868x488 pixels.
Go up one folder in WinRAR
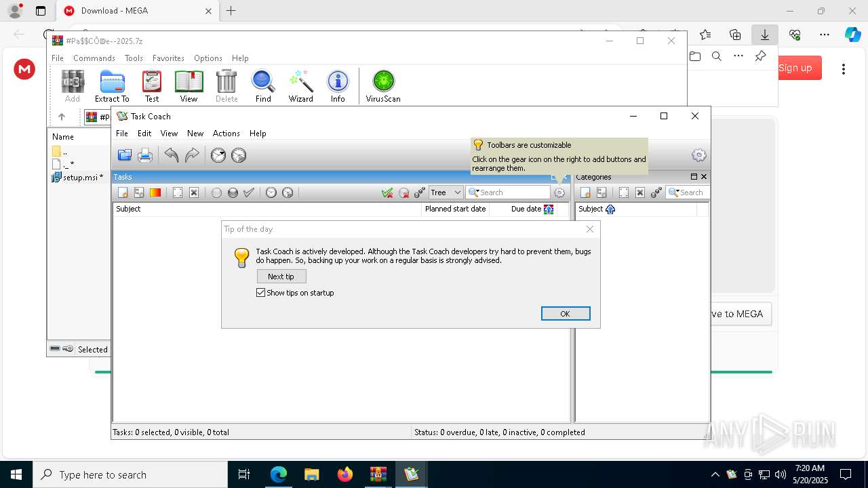click(62, 117)
